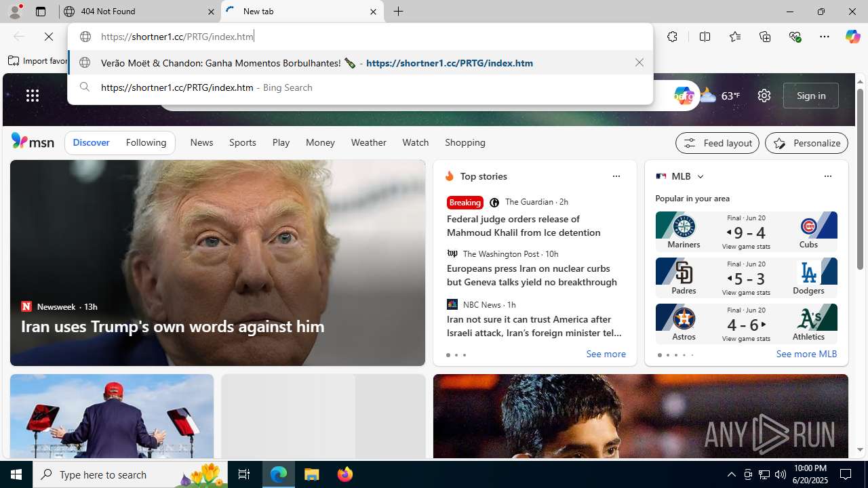The height and width of the screenshot is (488, 868).
Task: View Padres vs Dodgers game stats
Action: tap(746, 292)
